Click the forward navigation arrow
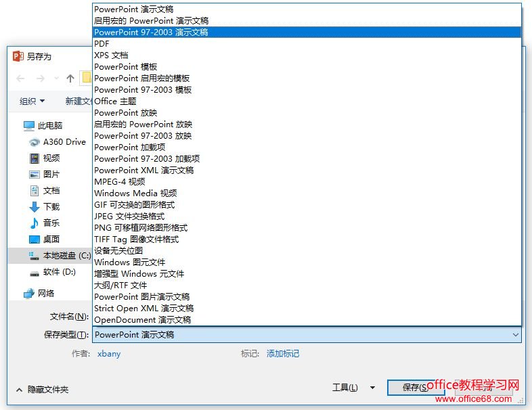The image size is (532, 410). coord(41,78)
